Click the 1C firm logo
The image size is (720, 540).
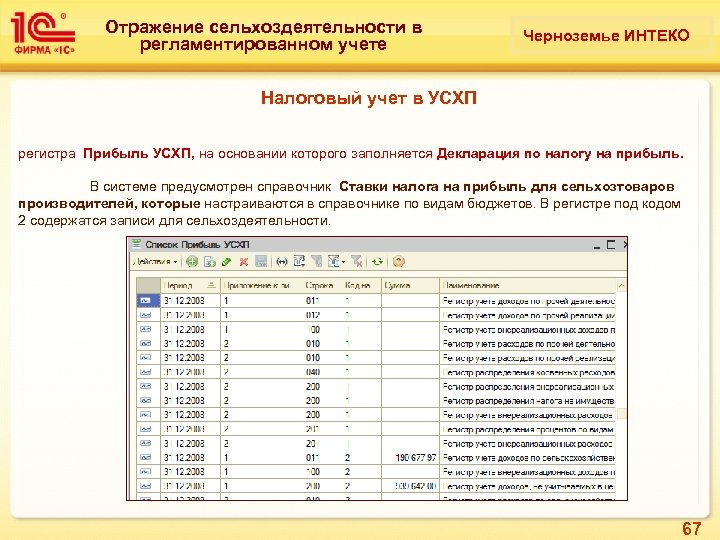tap(42, 33)
